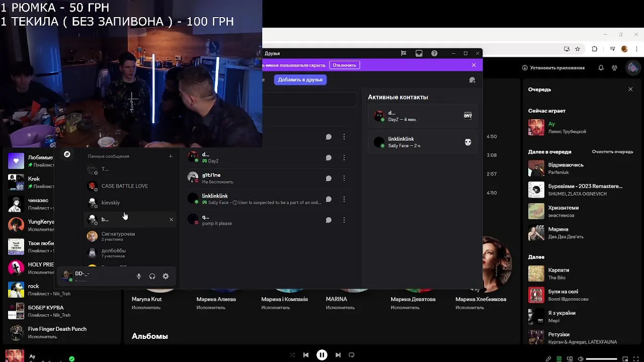
Task: Toggle Spotify shuffle
Action: tap(292, 355)
